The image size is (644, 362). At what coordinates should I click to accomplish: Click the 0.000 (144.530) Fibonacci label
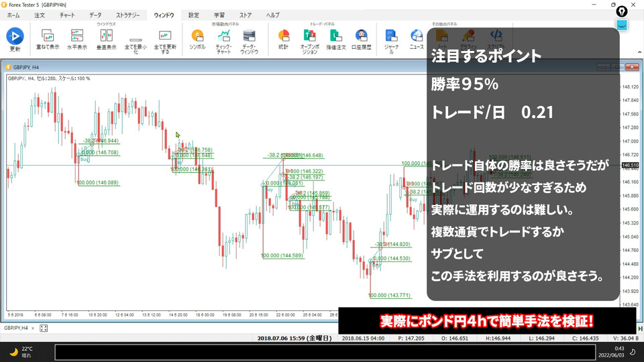[391, 258]
